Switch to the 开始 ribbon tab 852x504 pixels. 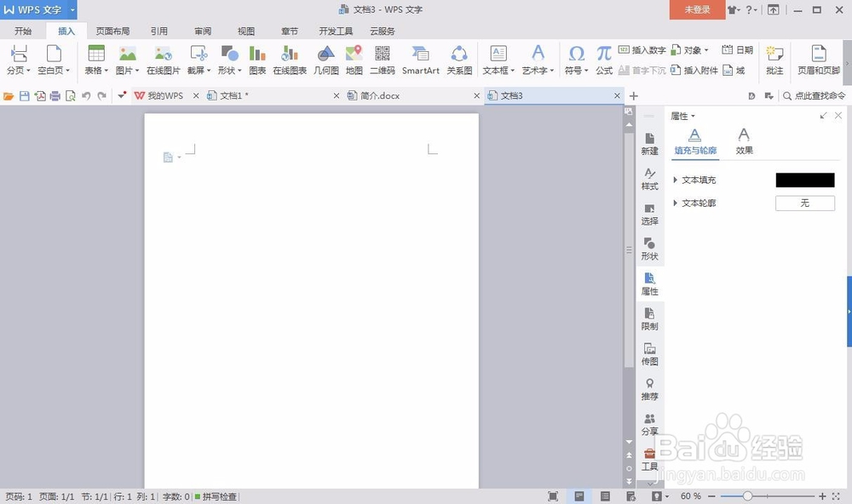click(23, 31)
